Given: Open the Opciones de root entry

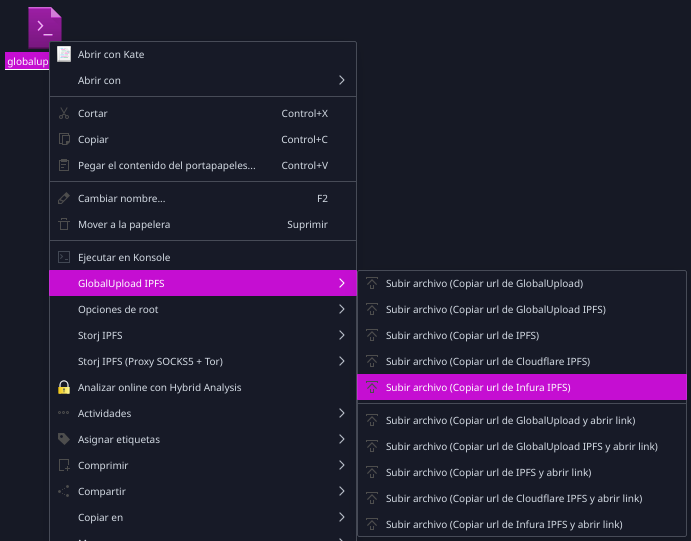Looking at the screenshot, I should pyautogui.click(x=203, y=309).
